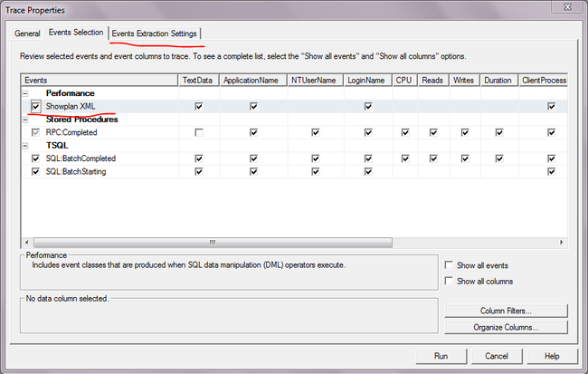The image size is (588, 374).
Task: Toggle the RPC:Completed event checkbox
Action: pos(35,132)
